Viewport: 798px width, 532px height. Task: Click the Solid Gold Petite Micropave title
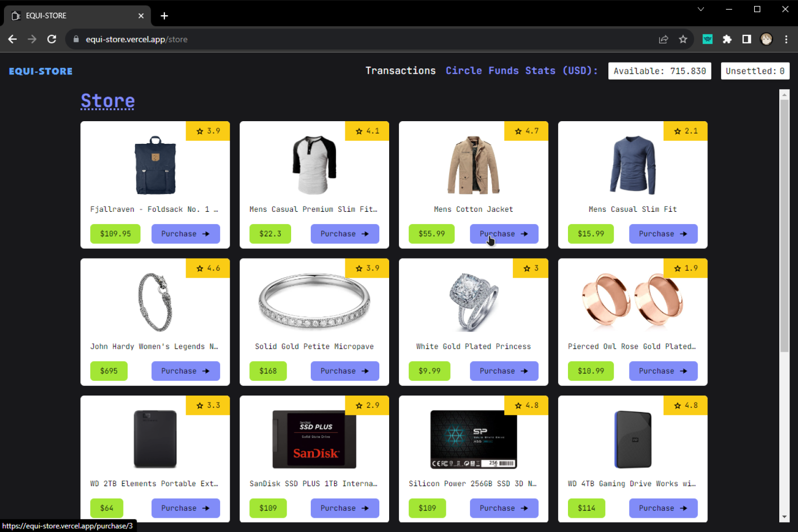tap(314, 347)
